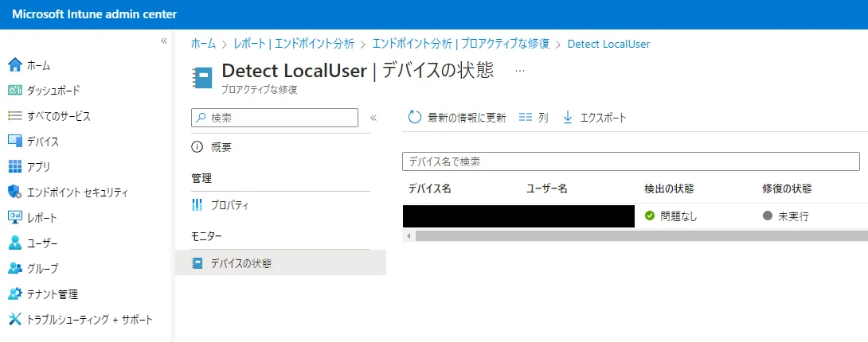Open the テナント管理 gear icon
Viewport: 868px width, 342px height.
tap(15, 294)
